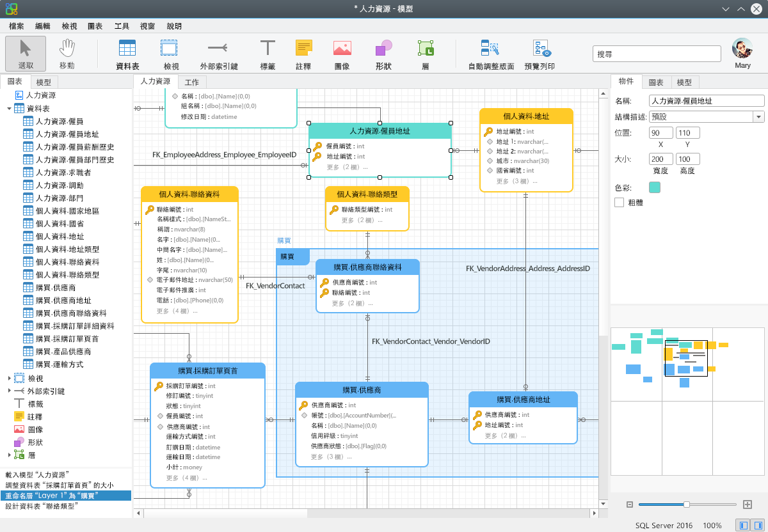The image size is (768, 532).
Task: Select 購買.供應商 table in diagram
Action: 362,425
